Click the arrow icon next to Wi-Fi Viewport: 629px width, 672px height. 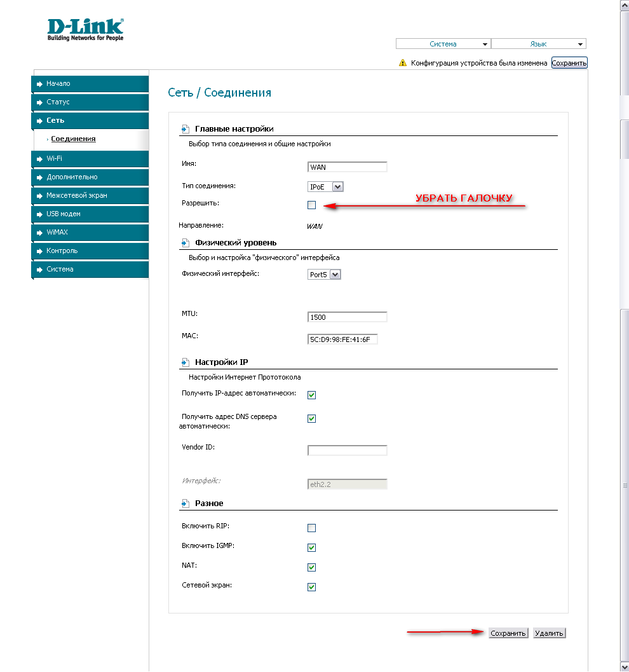tap(40, 159)
